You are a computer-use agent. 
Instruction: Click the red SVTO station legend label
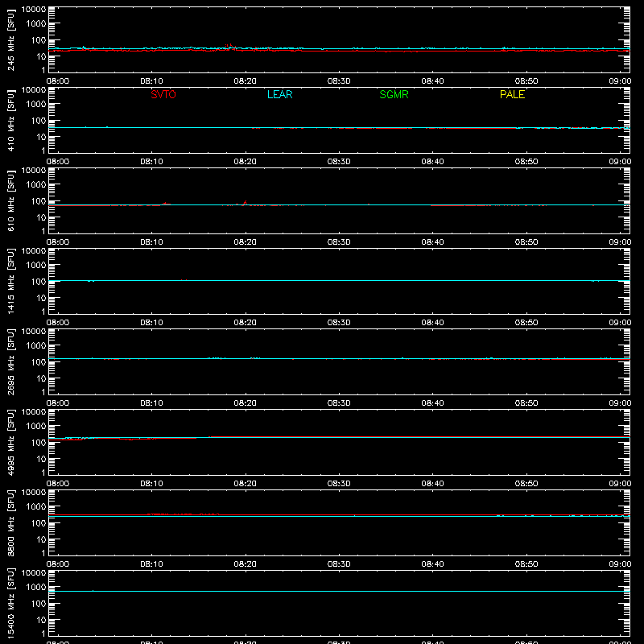(163, 94)
